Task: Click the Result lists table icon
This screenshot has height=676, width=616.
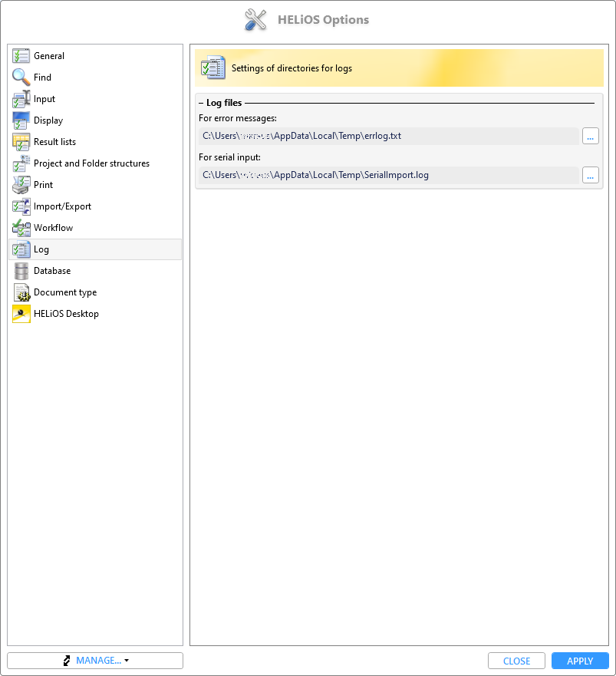Action: click(21, 142)
